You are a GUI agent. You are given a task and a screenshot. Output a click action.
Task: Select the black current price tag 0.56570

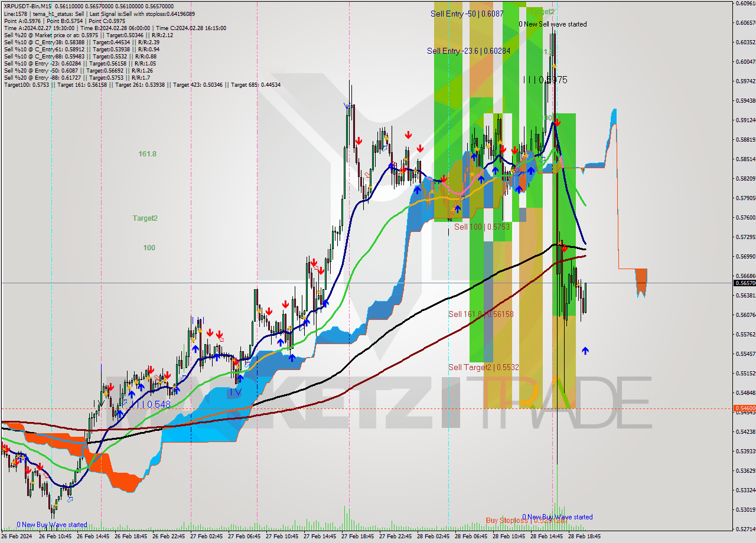click(744, 283)
